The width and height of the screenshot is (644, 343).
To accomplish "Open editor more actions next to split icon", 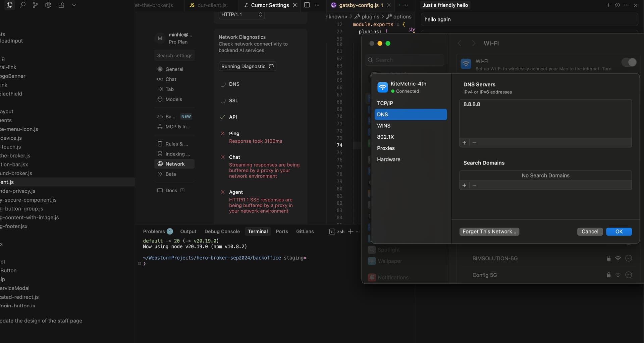I will (317, 5).
